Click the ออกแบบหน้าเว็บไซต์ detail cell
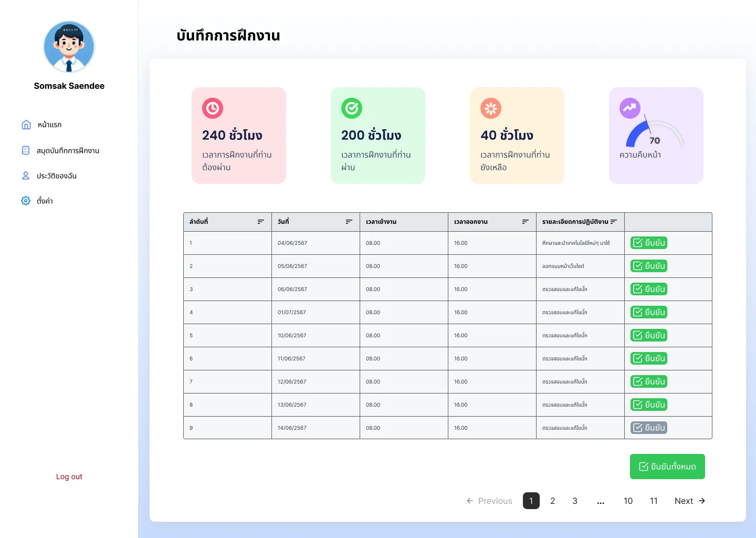 (x=580, y=266)
